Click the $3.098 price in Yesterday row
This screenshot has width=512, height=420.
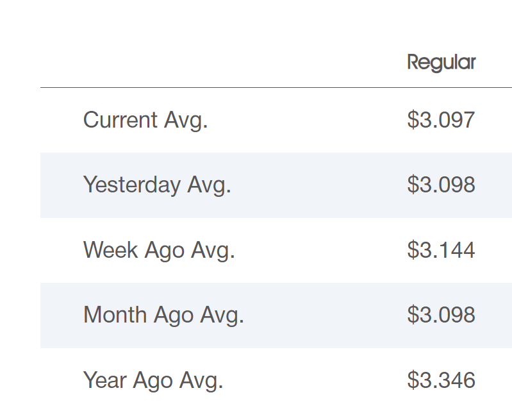[441, 185]
